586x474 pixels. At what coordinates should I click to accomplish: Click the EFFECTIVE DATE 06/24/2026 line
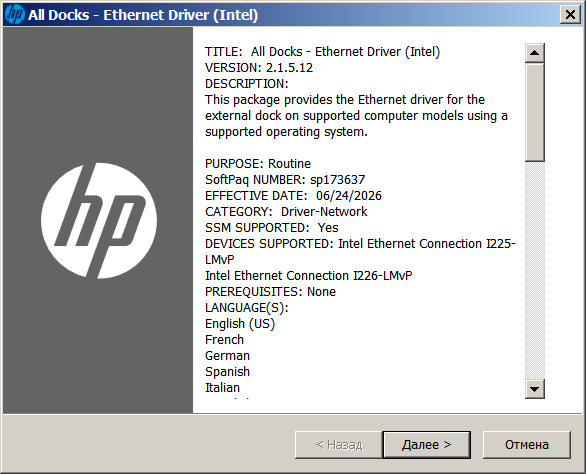click(293, 196)
